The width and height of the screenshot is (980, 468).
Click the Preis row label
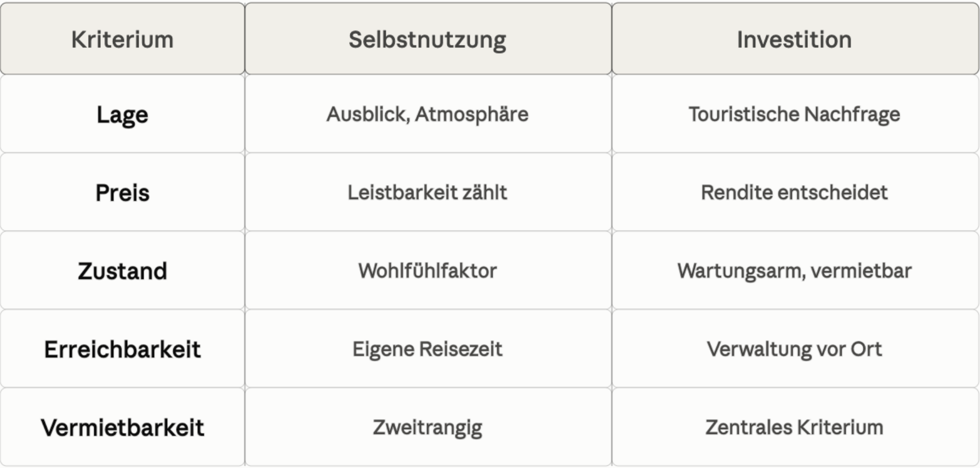[122, 192]
